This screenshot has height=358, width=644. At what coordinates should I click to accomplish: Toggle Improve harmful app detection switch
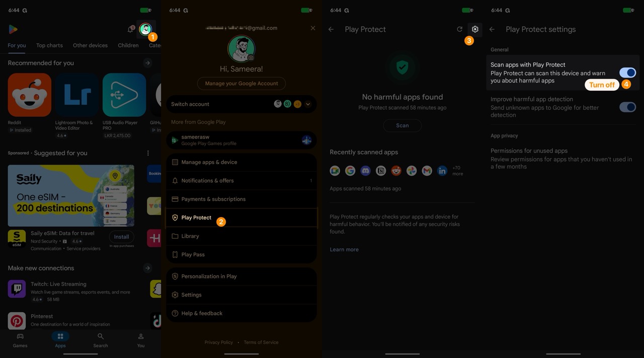[x=627, y=107]
